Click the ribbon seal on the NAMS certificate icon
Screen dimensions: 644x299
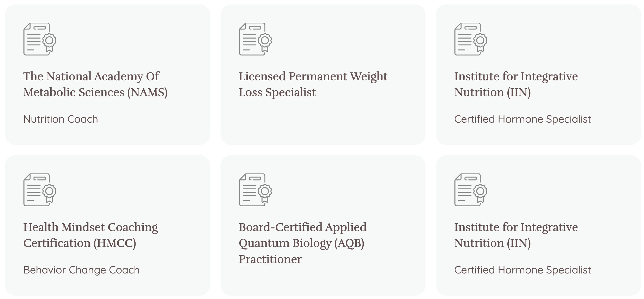click(49, 42)
